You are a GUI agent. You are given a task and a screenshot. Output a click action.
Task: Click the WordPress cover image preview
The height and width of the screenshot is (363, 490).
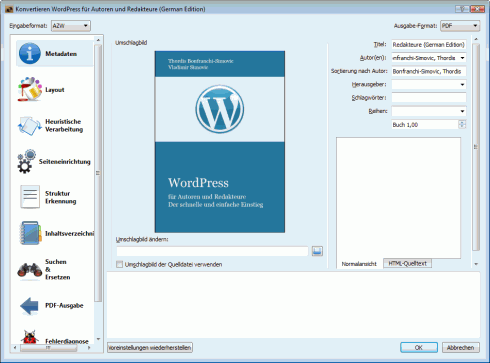click(x=220, y=142)
